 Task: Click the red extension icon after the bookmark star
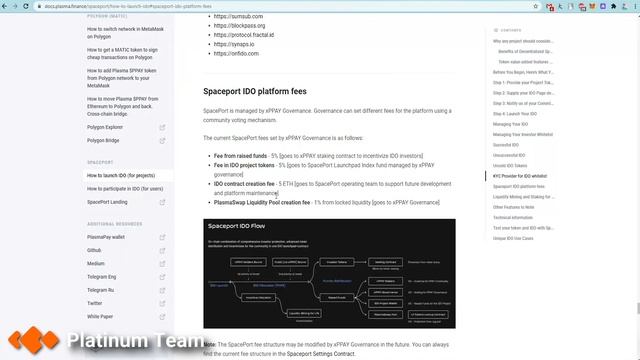550,7
